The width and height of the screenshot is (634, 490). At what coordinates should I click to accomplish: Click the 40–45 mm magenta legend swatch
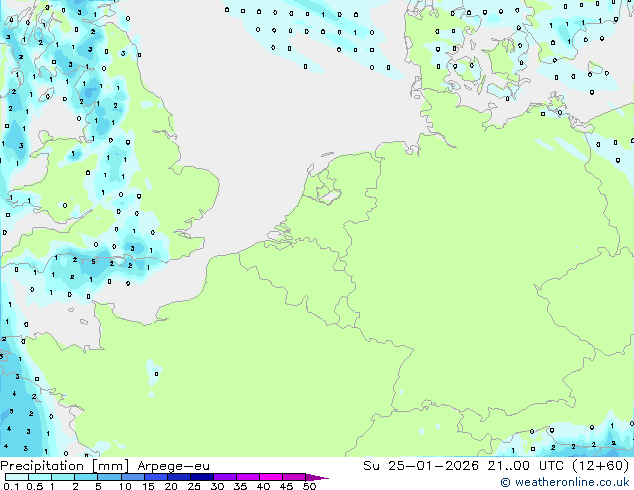point(271,477)
